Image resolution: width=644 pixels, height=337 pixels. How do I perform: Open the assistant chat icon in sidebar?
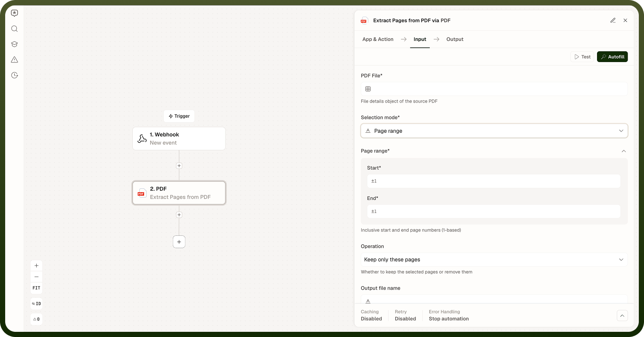point(15,13)
